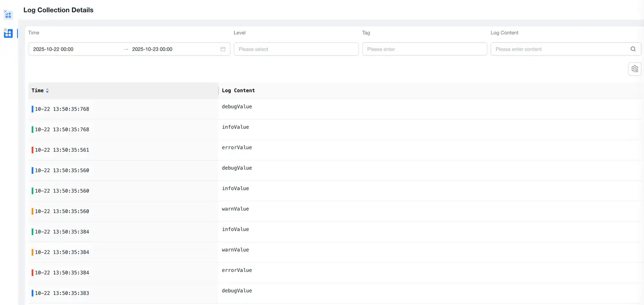
Task: Toggle sort arrows on Time column
Action: tap(47, 90)
